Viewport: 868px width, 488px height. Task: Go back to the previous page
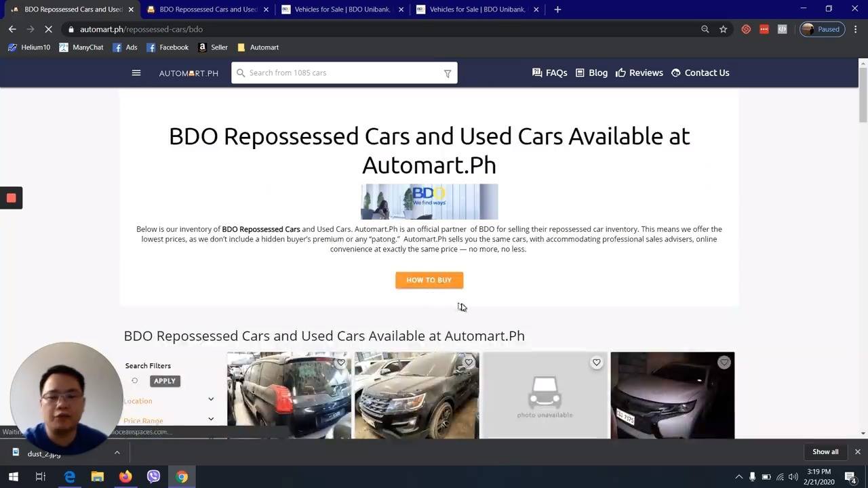12,29
